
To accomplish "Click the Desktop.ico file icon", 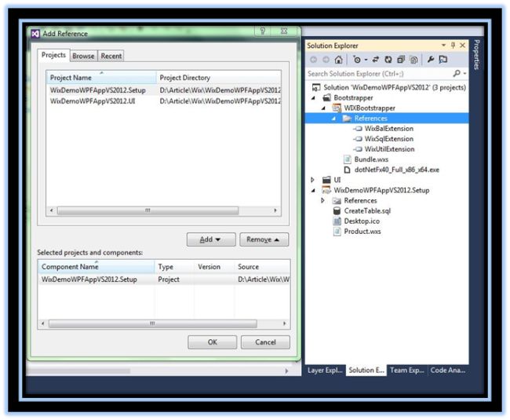I will (x=337, y=221).
